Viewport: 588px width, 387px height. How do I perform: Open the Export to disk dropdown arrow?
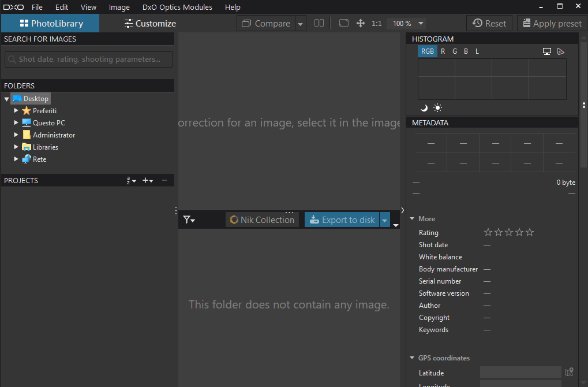(x=385, y=220)
